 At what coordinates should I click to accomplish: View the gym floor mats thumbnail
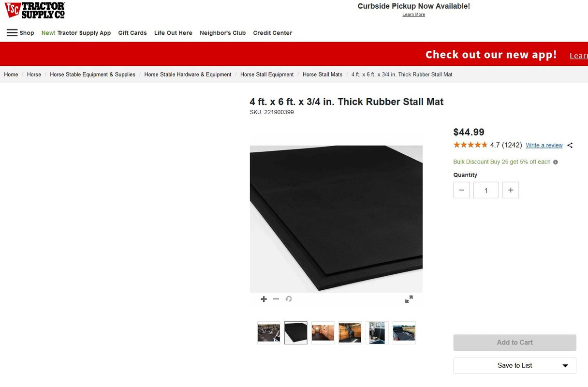268,333
